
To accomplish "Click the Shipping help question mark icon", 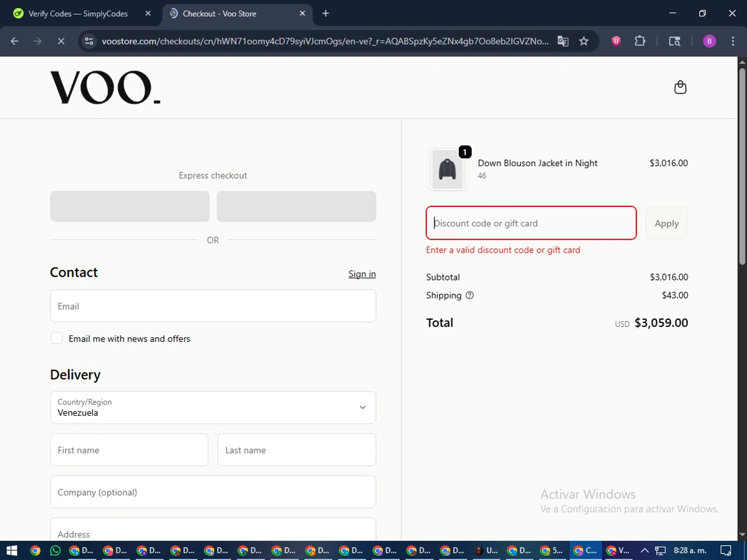I will tap(470, 295).
